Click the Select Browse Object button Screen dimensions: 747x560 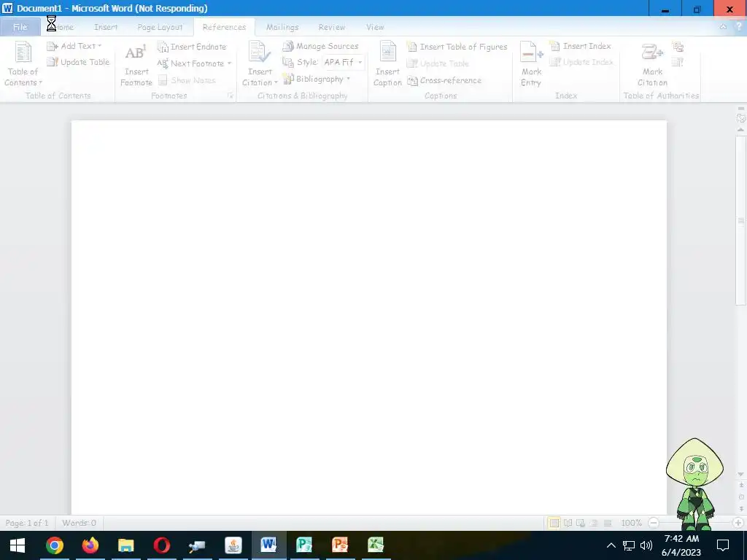click(x=741, y=497)
